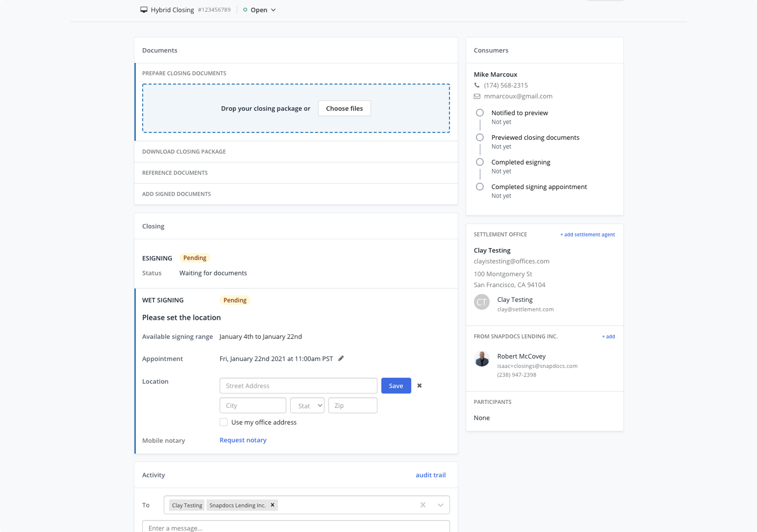Click the phone icon under Mike Marcoux
The image size is (757, 532).
[x=477, y=85]
